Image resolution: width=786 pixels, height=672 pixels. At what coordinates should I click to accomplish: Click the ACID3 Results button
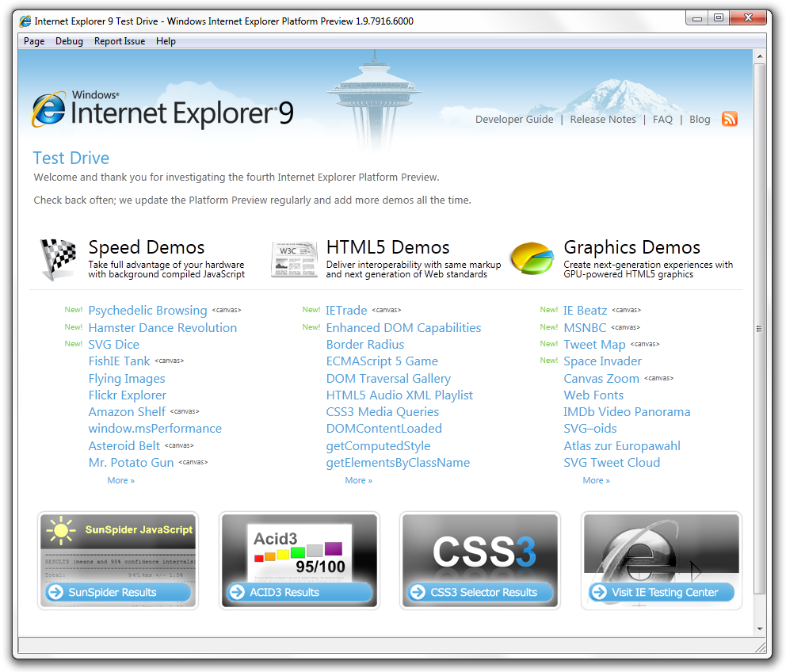(300, 592)
